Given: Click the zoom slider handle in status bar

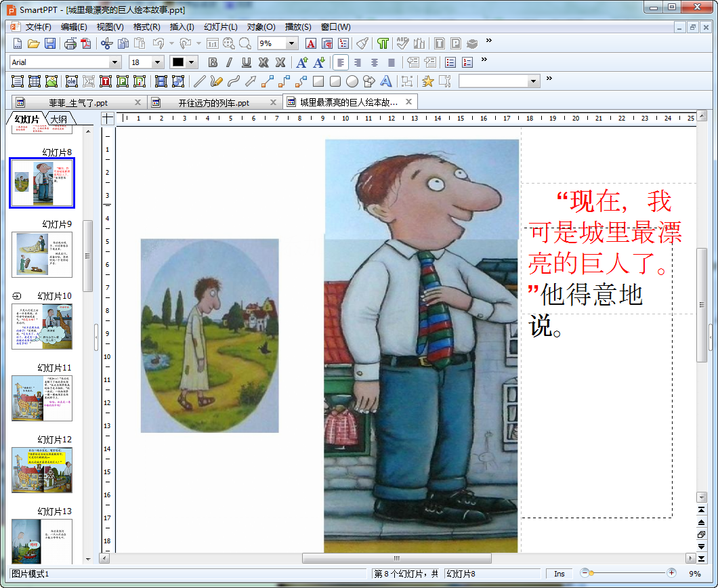Looking at the screenshot, I should coord(591,573).
